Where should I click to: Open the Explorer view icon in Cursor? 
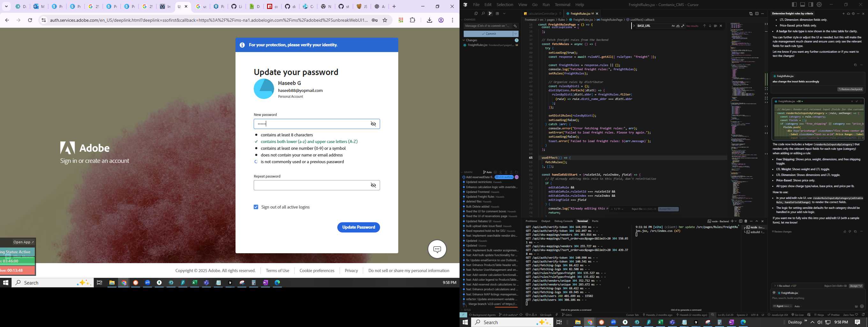pos(476,13)
